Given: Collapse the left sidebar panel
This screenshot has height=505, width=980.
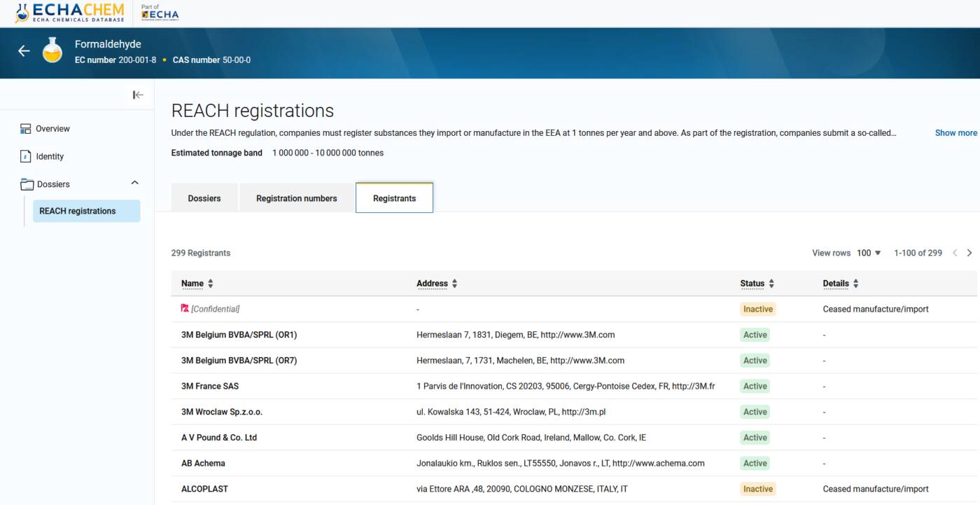Looking at the screenshot, I should pos(138,95).
